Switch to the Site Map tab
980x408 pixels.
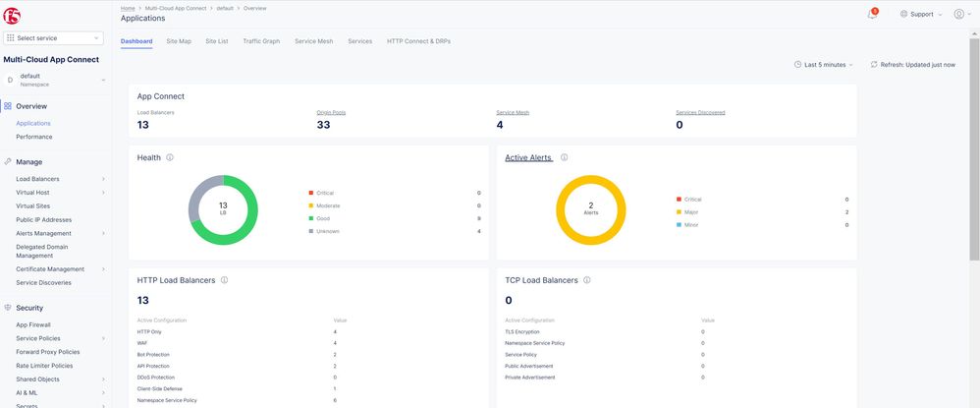click(x=179, y=41)
